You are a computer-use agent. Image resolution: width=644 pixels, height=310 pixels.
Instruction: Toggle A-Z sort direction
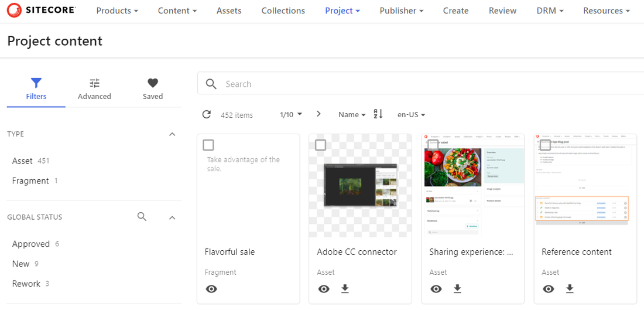click(x=378, y=114)
